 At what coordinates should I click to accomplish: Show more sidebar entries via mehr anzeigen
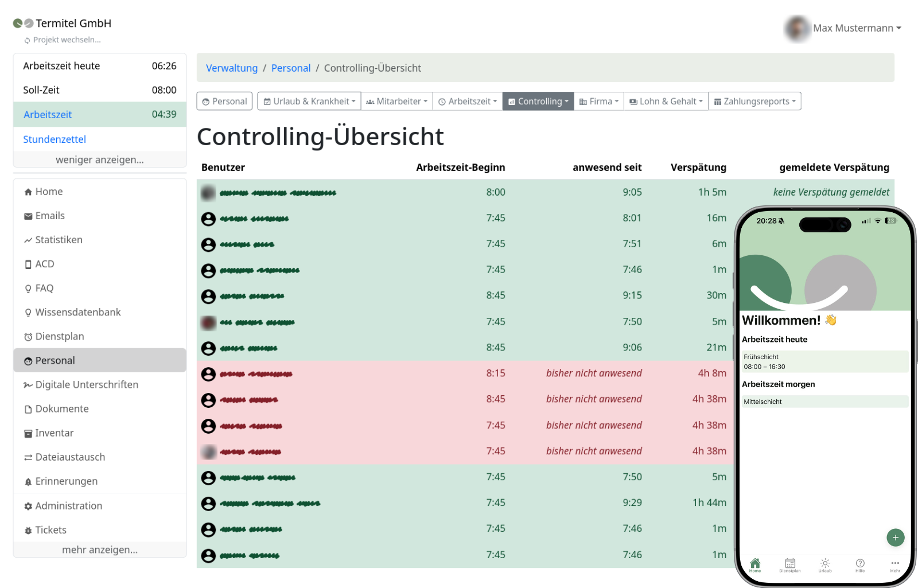point(100,550)
